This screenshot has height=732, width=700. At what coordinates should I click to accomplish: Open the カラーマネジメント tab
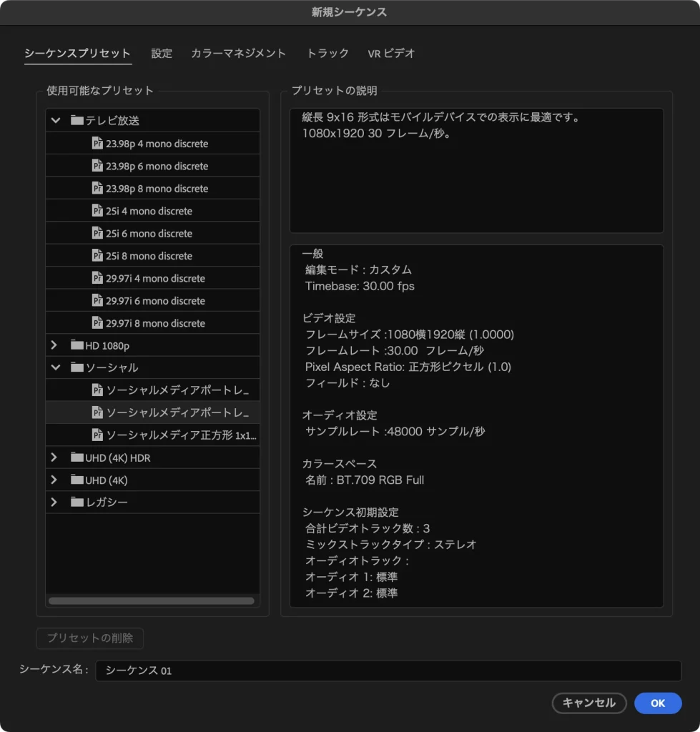238,53
